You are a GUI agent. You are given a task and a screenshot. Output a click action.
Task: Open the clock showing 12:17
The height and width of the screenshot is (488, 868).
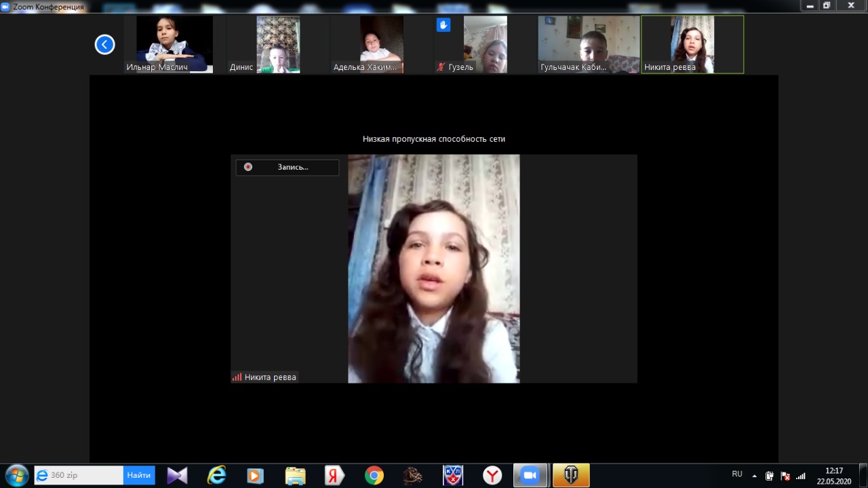(833, 475)
